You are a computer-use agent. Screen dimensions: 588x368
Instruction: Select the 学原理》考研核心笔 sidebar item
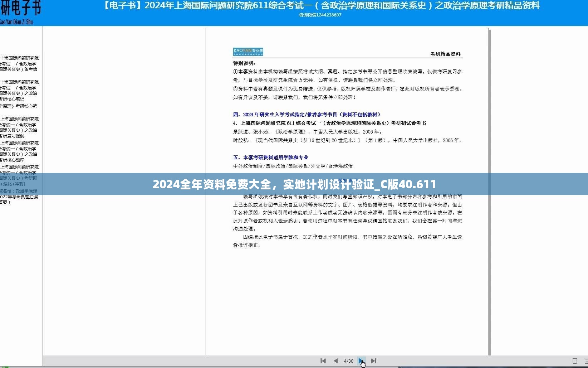pyautogui.click(x=19, y=106)
